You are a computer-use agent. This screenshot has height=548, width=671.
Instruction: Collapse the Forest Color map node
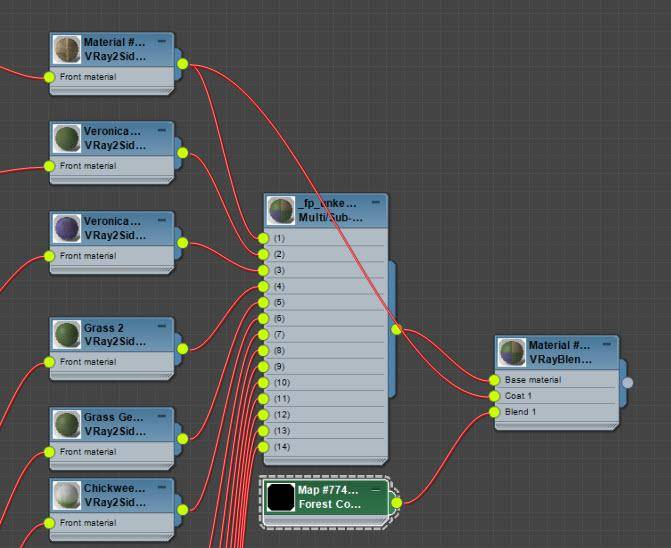tap(376, 490)
